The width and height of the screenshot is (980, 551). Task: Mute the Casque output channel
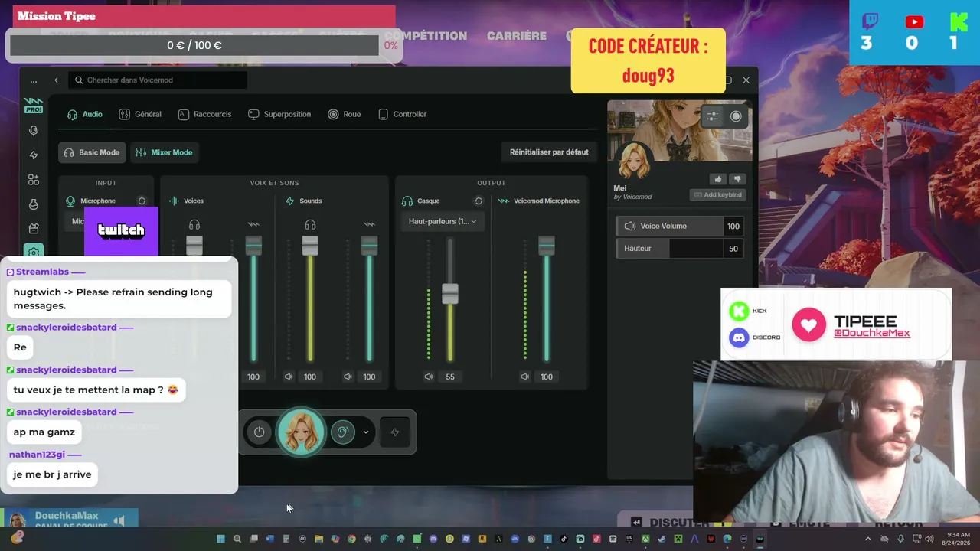coord(428,377)
